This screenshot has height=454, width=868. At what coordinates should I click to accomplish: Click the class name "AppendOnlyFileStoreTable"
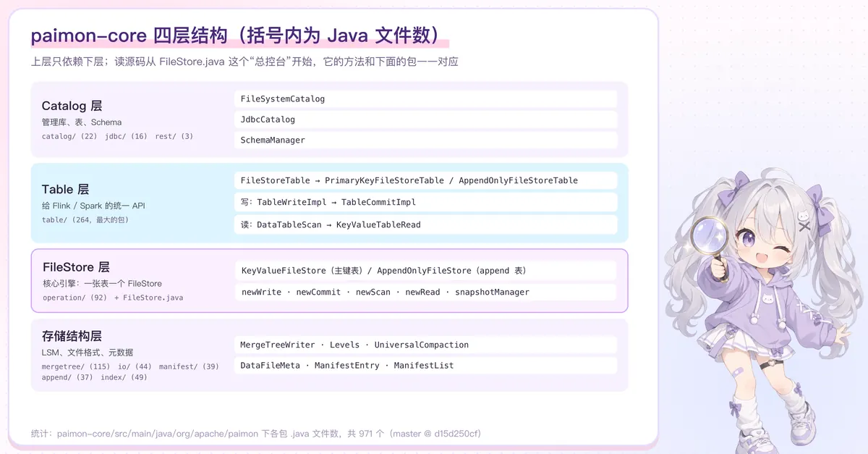point(519,180)
